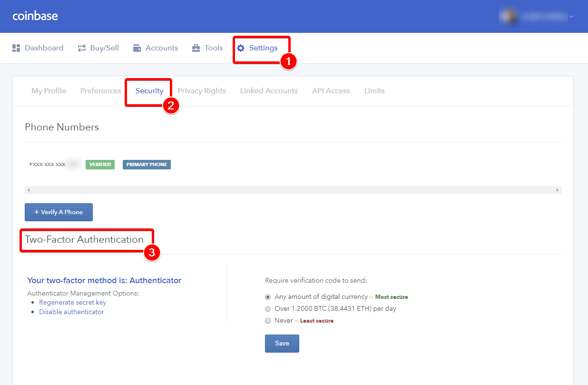Click the Settings gear icon
Viewport: 588px width, 385px height.
(x=241, y=48)
